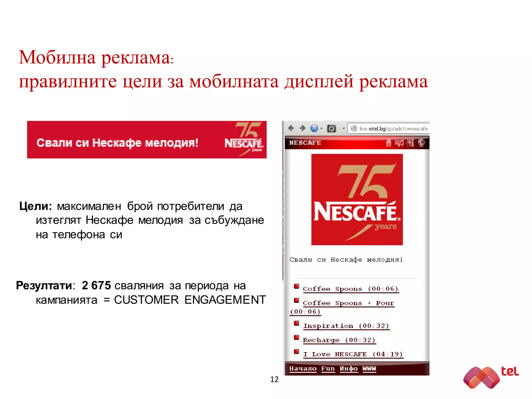
Task: Click the blue globe toolbar icon
Action: 314,128
